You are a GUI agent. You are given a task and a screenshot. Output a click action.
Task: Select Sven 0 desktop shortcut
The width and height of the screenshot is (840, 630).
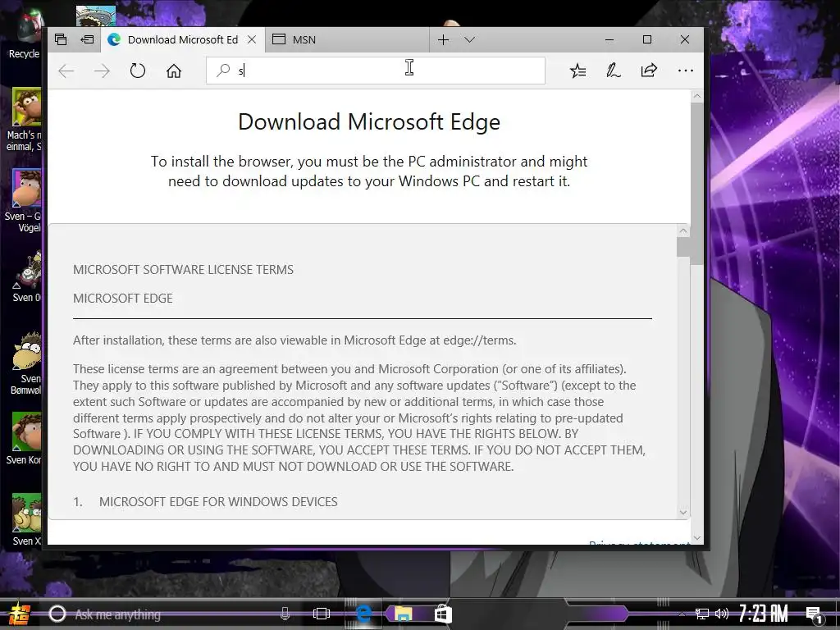pyautogui.click(x=25, y=276)
